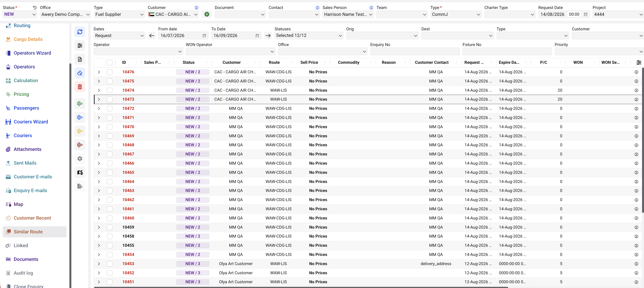Open Customer Recent in sidebar
644x288 pixels.
click(32, 218)
